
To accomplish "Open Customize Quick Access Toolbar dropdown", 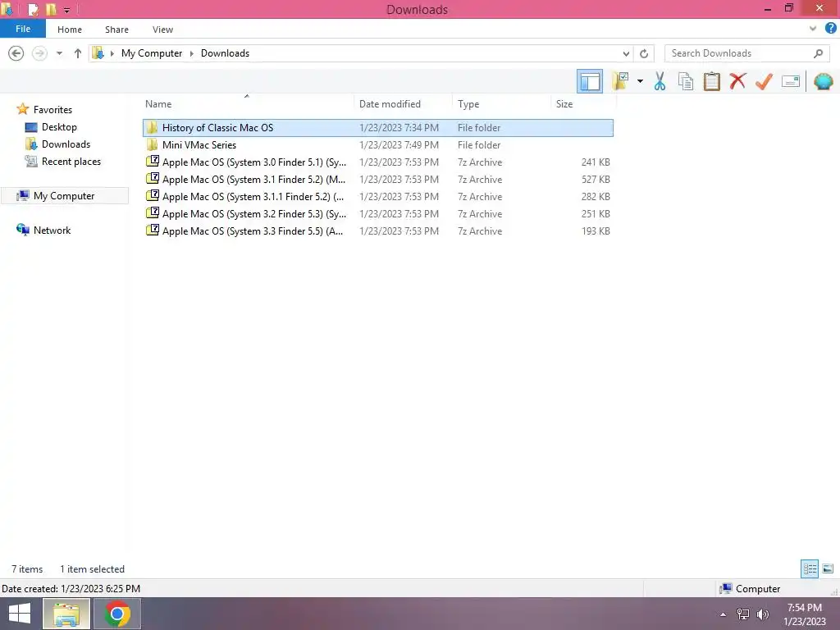I will click(x=67, y=10).
